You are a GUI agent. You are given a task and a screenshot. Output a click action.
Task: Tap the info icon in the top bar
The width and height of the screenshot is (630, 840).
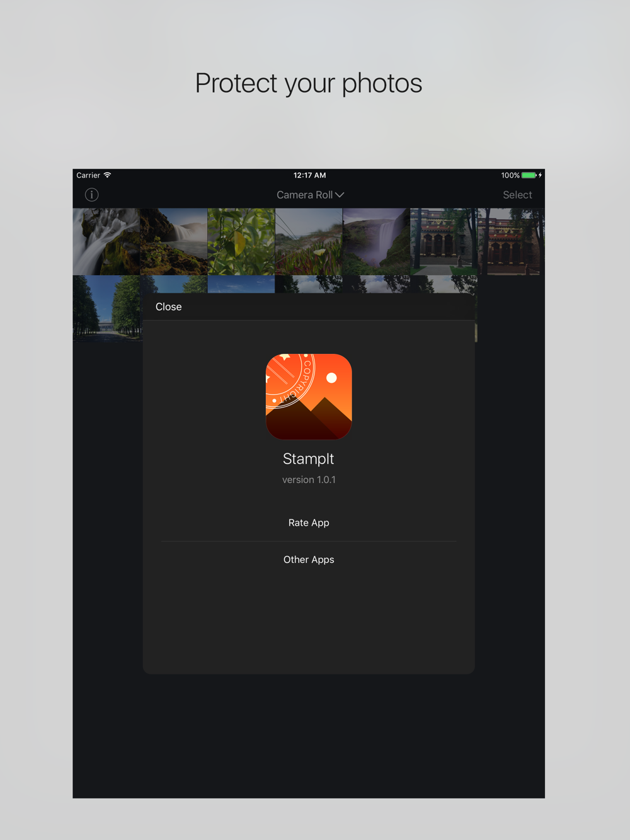(91, 195)
